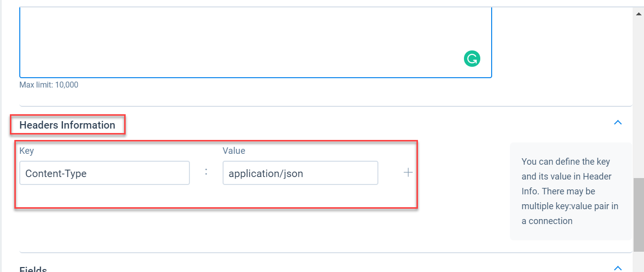Collapse the Fields section chevron

click(618, 268)
